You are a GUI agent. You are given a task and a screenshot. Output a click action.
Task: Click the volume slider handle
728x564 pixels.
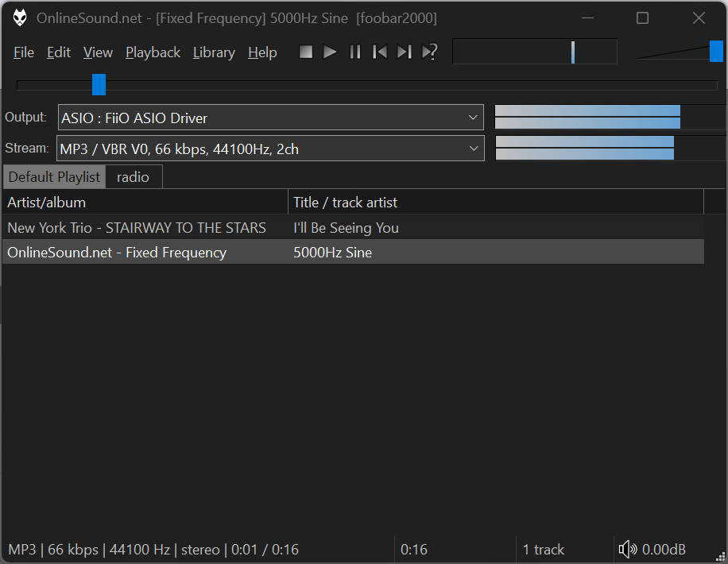click(x=716, y=51)
